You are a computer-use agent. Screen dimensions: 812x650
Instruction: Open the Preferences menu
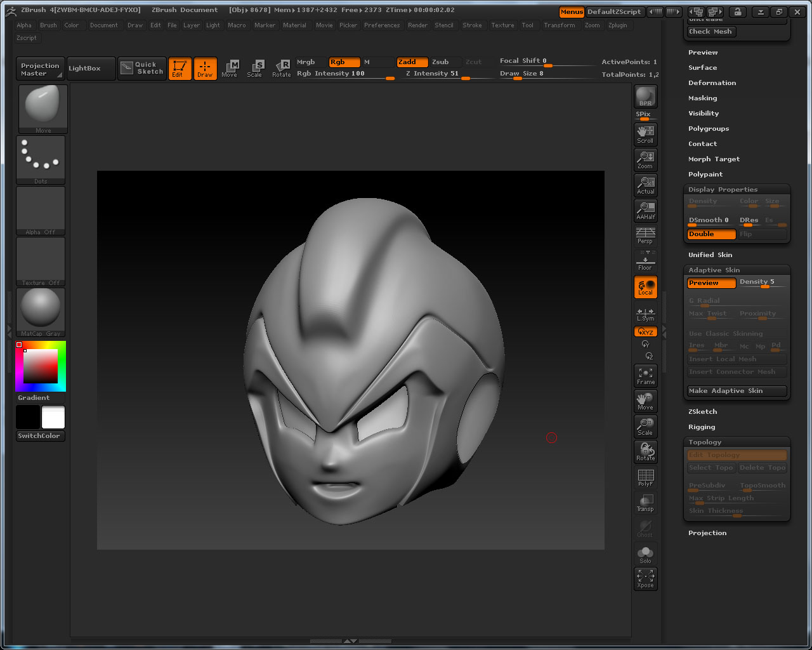coord(382,25)
